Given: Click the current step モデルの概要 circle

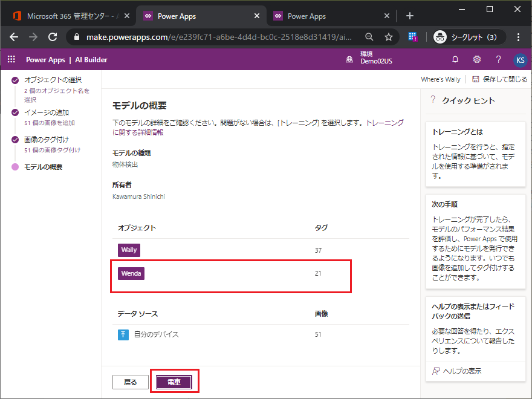Looking at the screenshot, I should click(15, 167).
